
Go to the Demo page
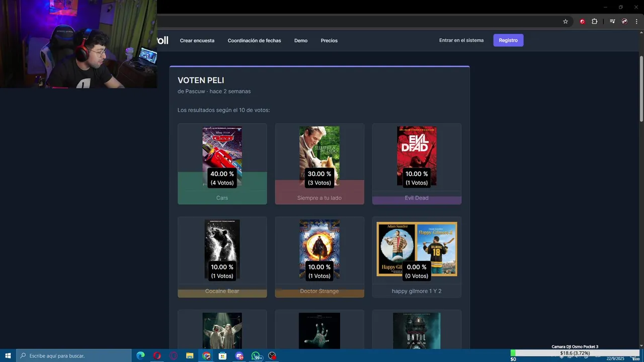point(301,40)
